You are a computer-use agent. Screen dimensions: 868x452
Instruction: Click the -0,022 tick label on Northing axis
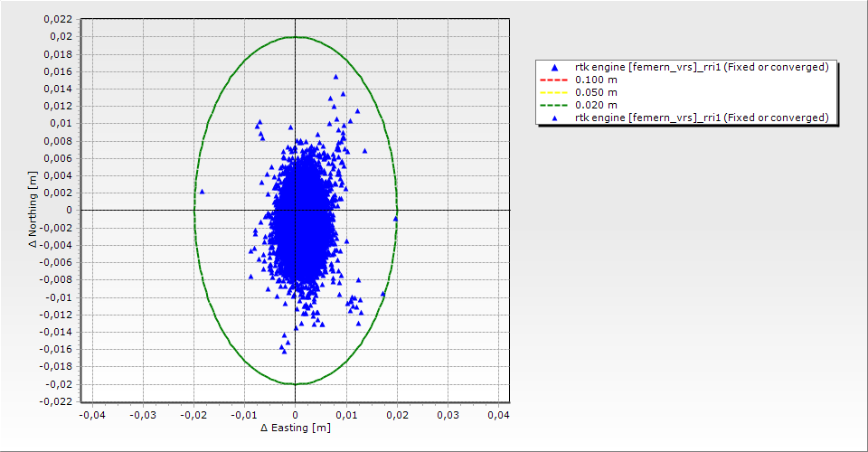(x=55, y=401)
